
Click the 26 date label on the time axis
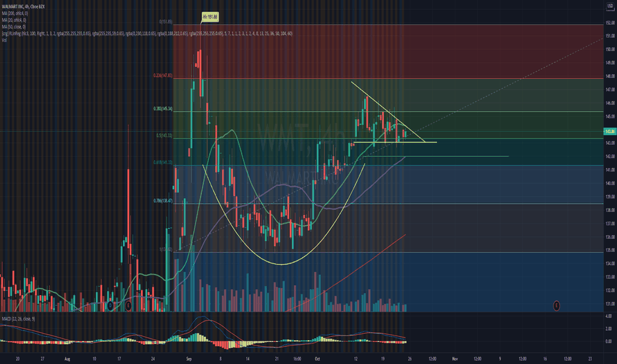point(410,359)
